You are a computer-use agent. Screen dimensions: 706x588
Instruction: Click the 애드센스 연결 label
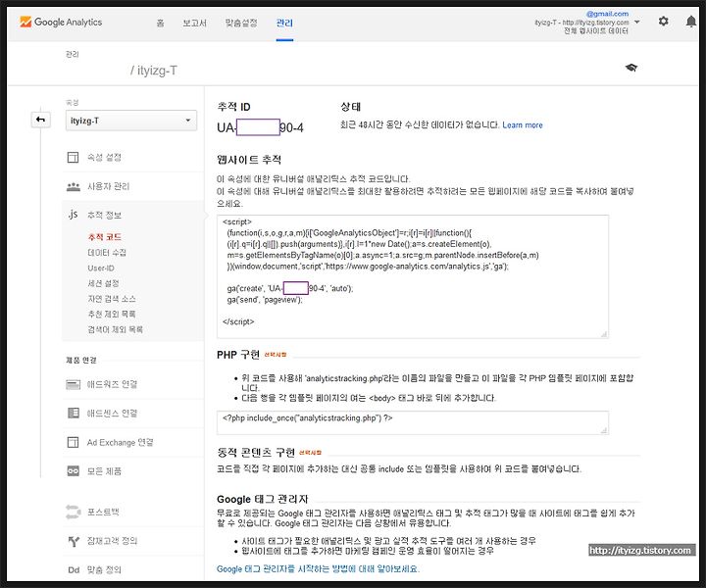click(112, 413)
